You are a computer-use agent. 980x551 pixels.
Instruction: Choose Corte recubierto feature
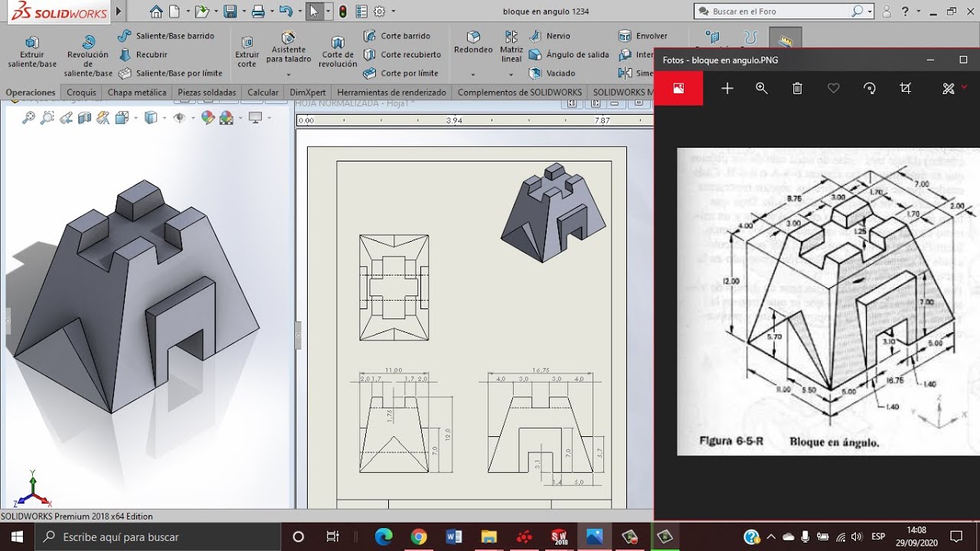coord(402,54)
